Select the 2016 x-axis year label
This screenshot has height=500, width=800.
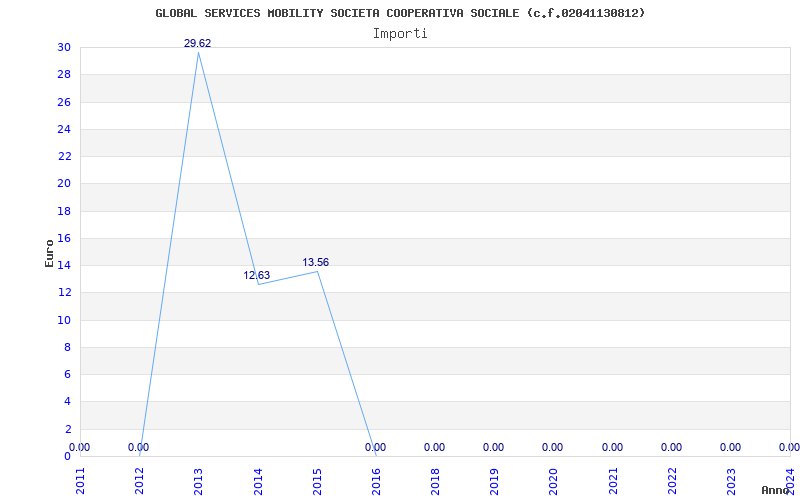click(376, 482)
